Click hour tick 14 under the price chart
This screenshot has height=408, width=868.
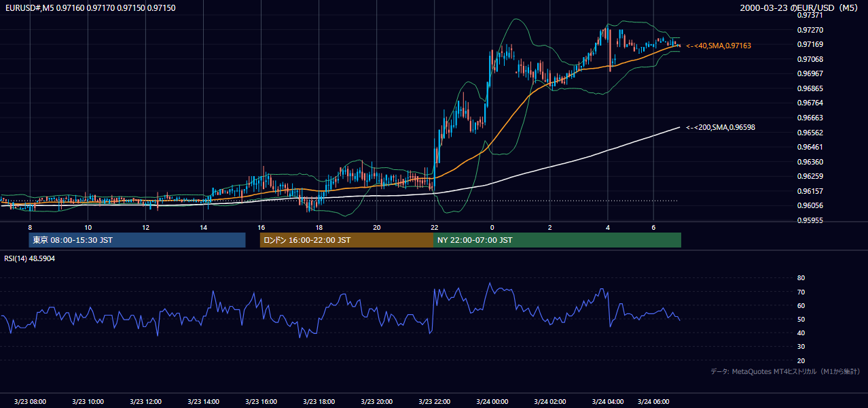[204, 227]
